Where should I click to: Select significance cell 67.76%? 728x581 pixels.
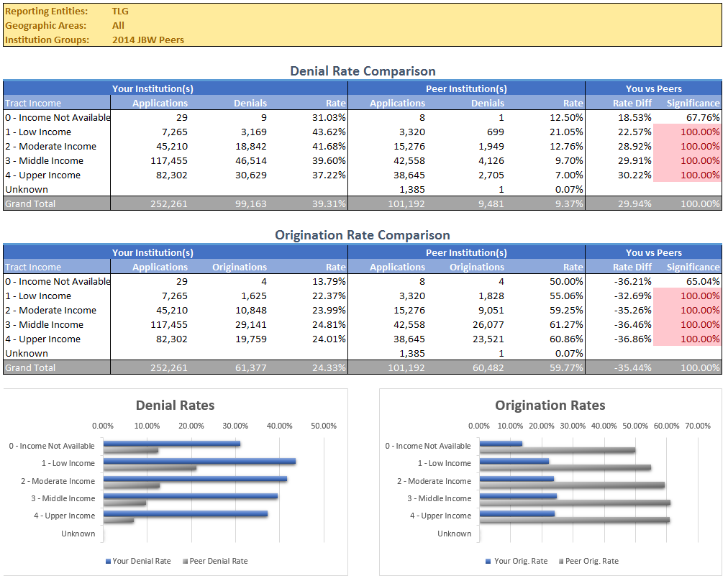(703, 117)
